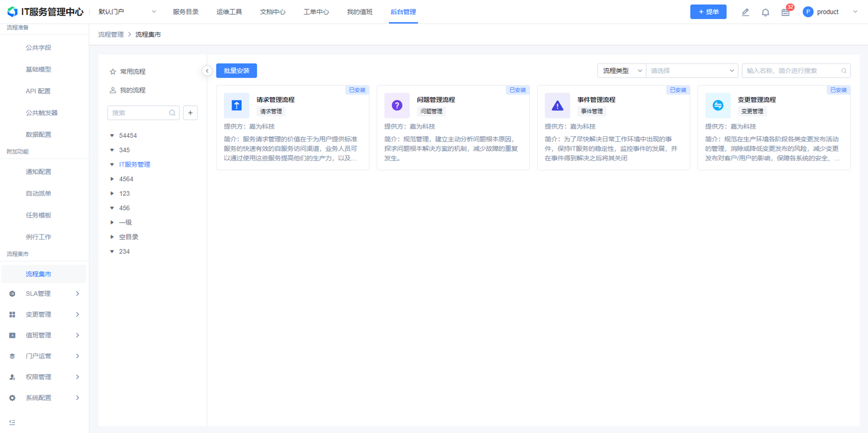Click the add category plus icon
This screenshot has height=433, width=868.
pos(190,113)
